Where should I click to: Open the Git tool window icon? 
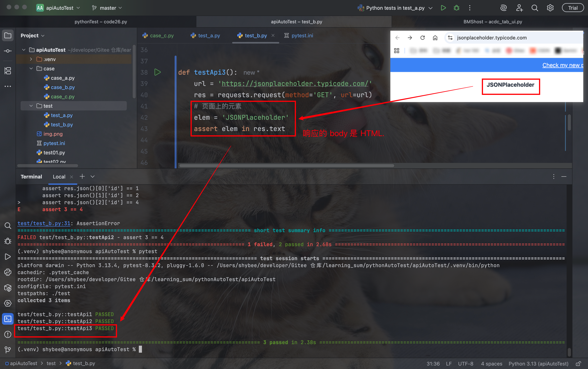(x=8, y=350)
